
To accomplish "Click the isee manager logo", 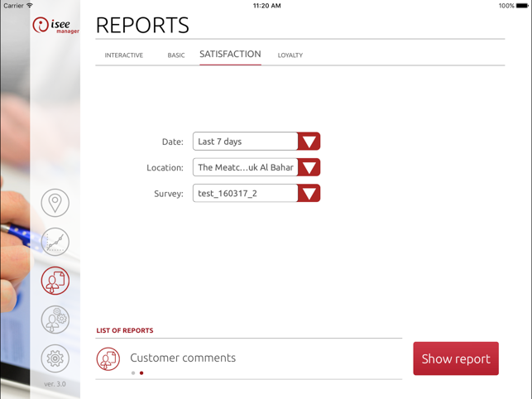I will pos(56,26).
